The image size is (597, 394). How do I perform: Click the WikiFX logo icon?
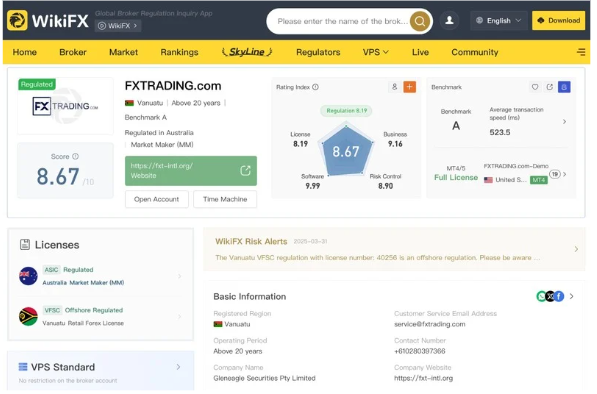tap(17, 21)
